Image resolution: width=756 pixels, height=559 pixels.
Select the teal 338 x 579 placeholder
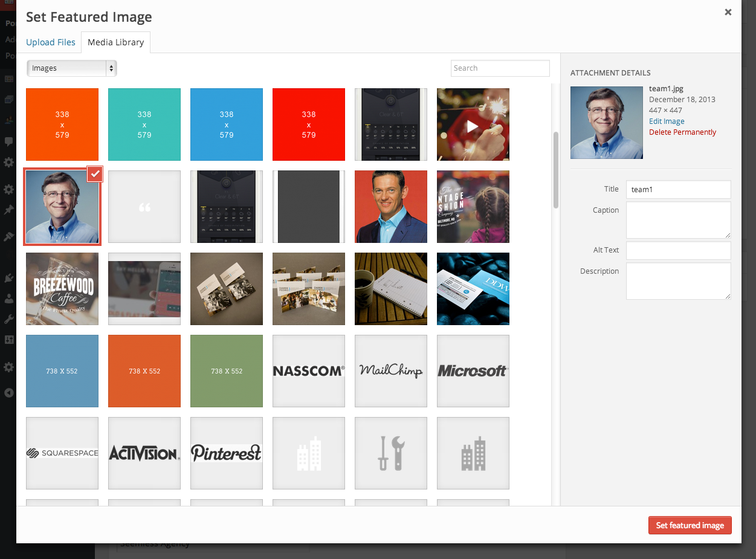144,124
